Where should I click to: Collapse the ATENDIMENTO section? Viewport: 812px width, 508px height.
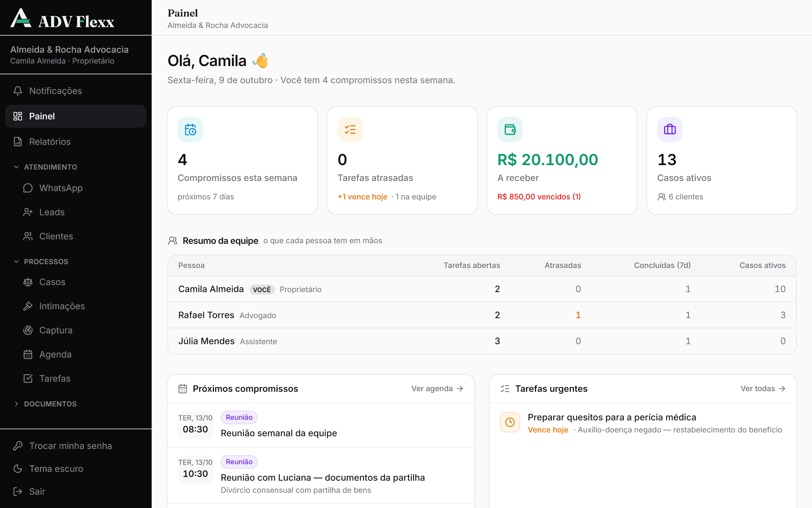tap(50, 167)
